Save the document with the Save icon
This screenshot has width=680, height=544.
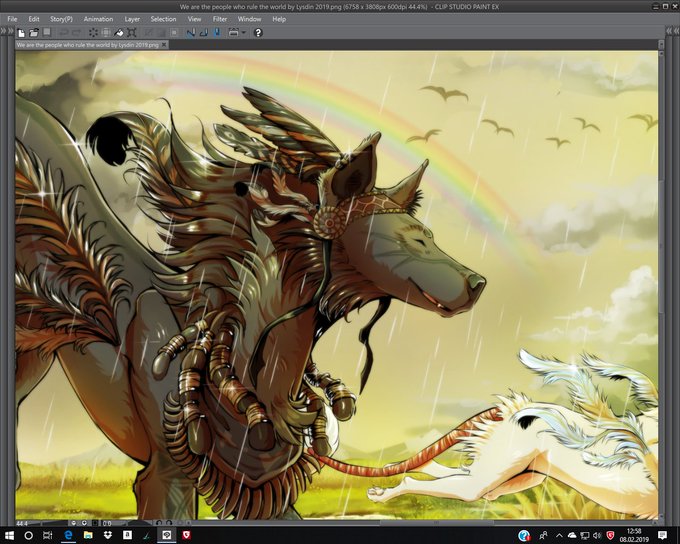[46, 33]
